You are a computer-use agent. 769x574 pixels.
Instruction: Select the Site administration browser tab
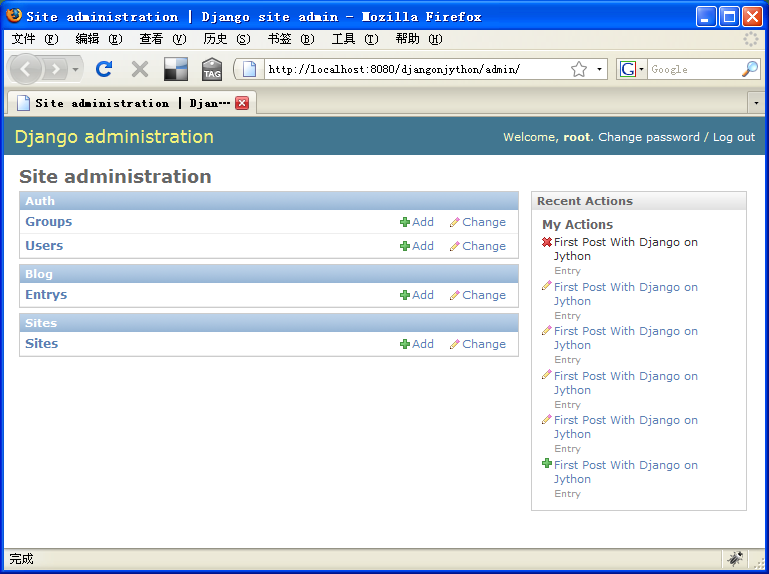(x=131, y=103)
